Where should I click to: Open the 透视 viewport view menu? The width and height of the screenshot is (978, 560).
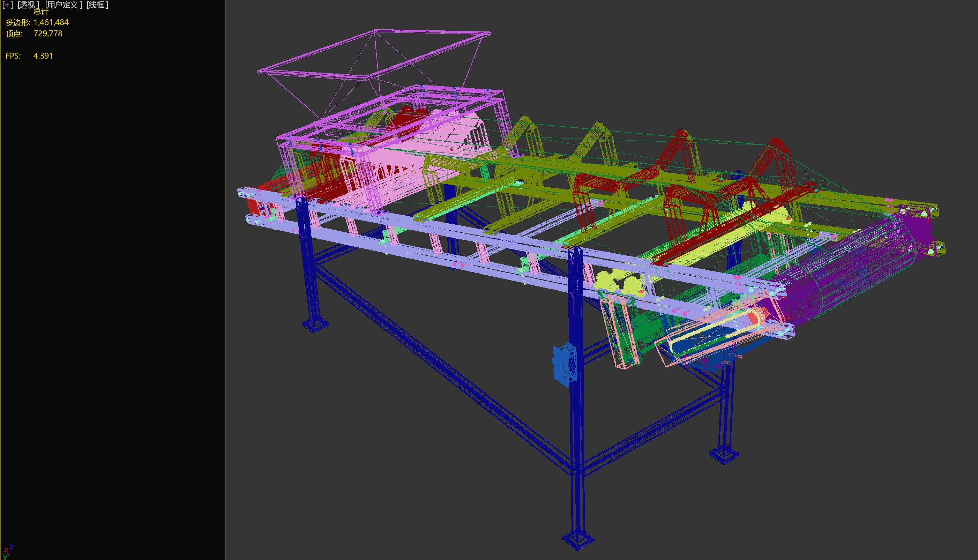(x=29, y=5)
